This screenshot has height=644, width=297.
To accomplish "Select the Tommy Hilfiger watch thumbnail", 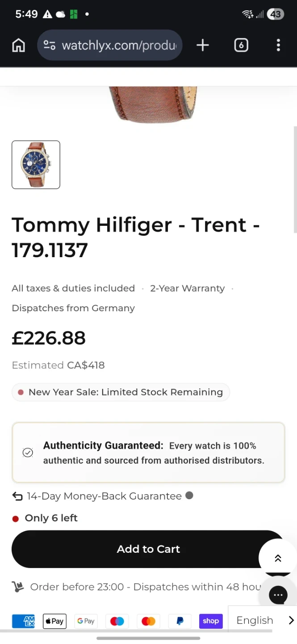I will (x=36, y=165).
